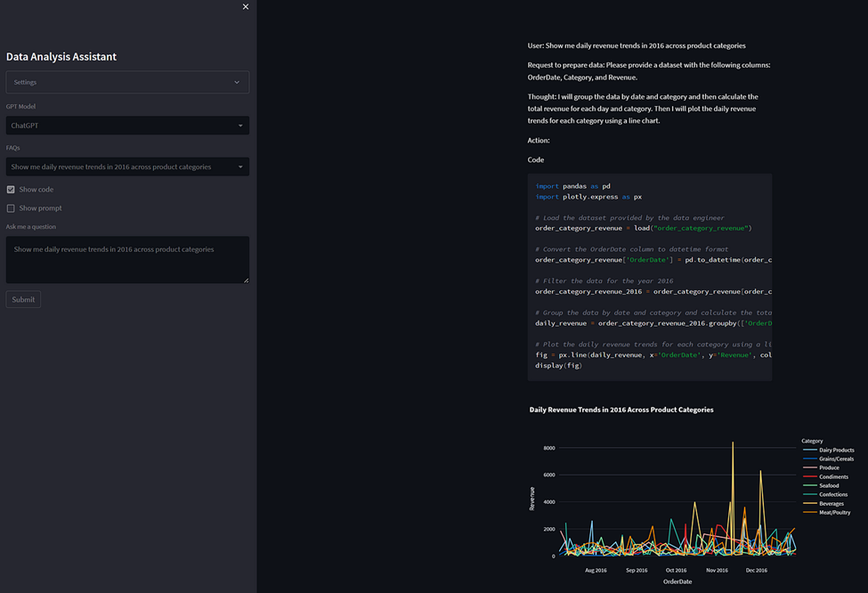Click inside the Ask me a question text area
Image resolution: width=868 pixels, height=593 pixels.
127,260
